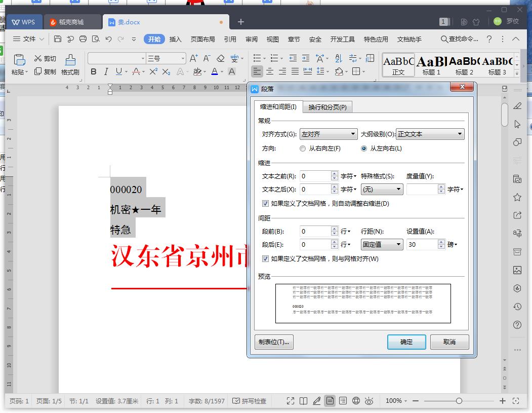Uncheck 如果定义了文档网格，则自动调整右缩进
This screenshot has width=532, height=413.
pyautogui.click(x=265, y=203)
